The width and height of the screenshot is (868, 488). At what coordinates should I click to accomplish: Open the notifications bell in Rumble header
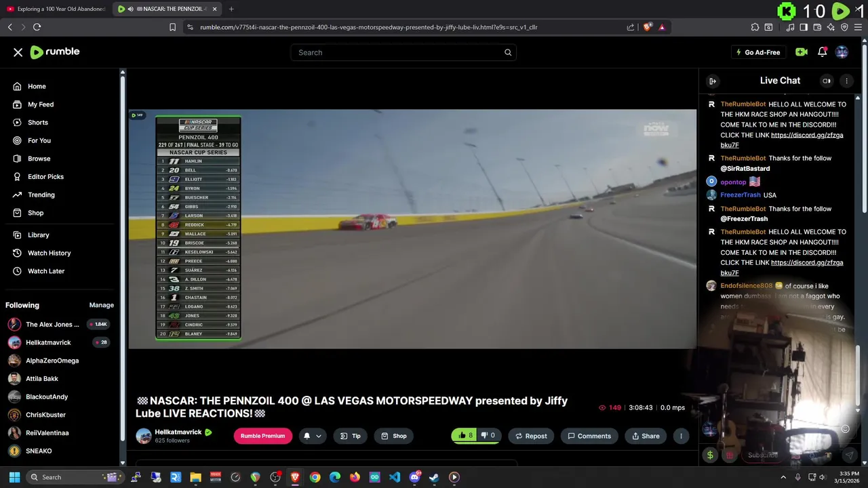822,52
